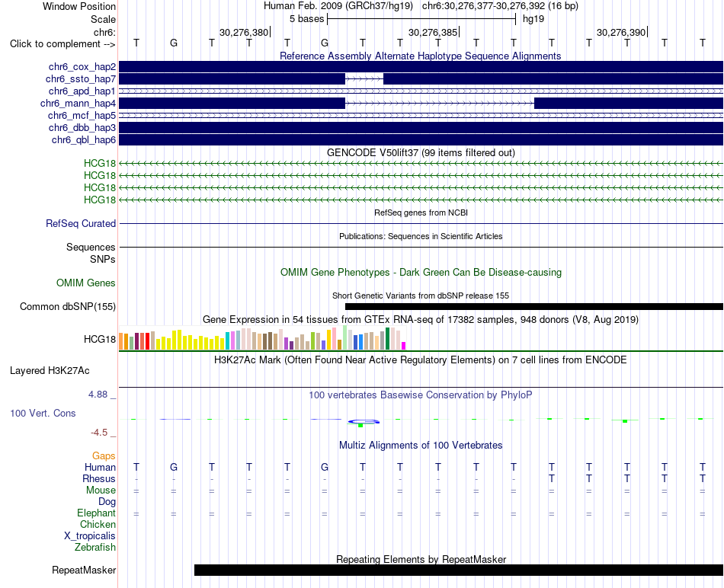Screen dimensions: 724x588
Task: Select the Human alignment row label
Action: (x=100, y=467)
